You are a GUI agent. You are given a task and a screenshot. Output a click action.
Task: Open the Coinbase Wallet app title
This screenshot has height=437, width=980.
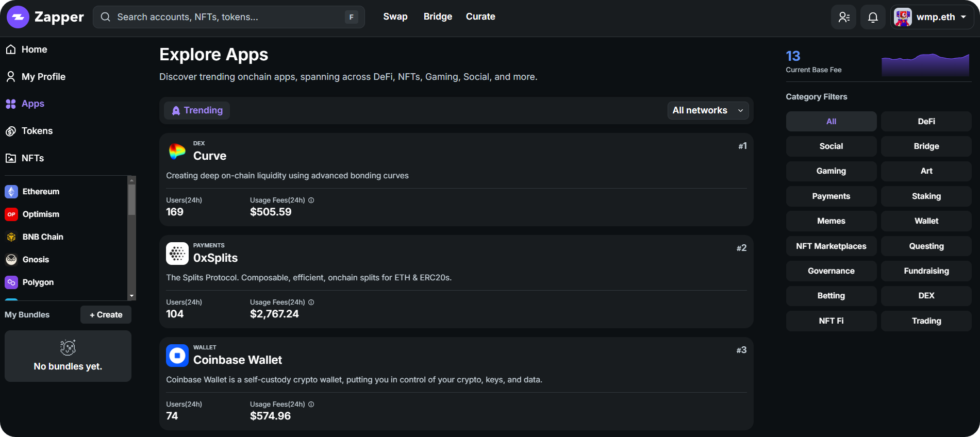click(238, 360)
